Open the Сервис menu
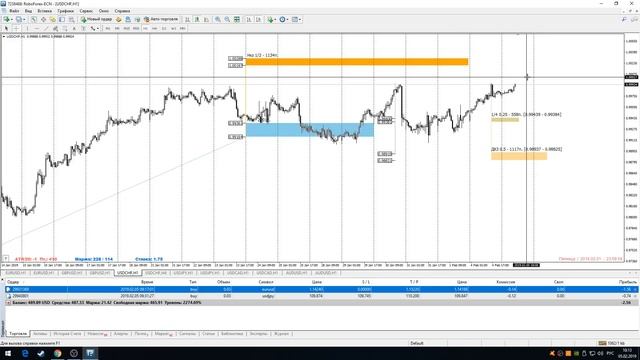Screen dimensions: 640x360 (86, 11)
